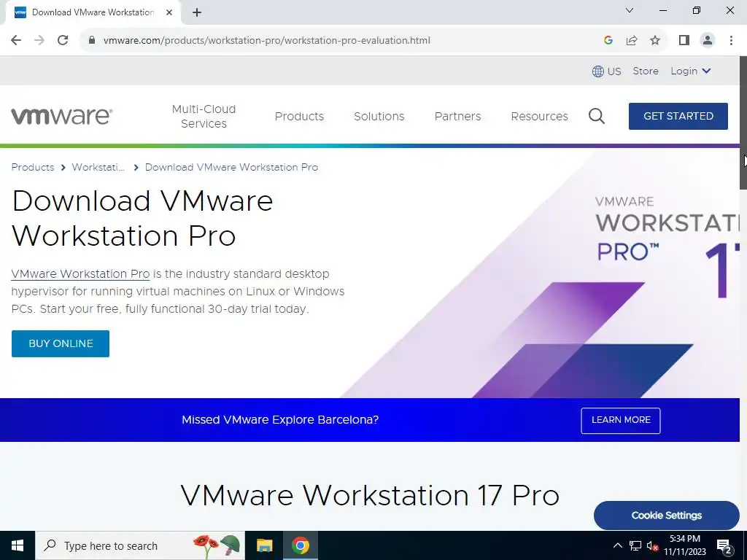Select US region globe
Viewport: 747px width, 560px height.
pos(606,71)
